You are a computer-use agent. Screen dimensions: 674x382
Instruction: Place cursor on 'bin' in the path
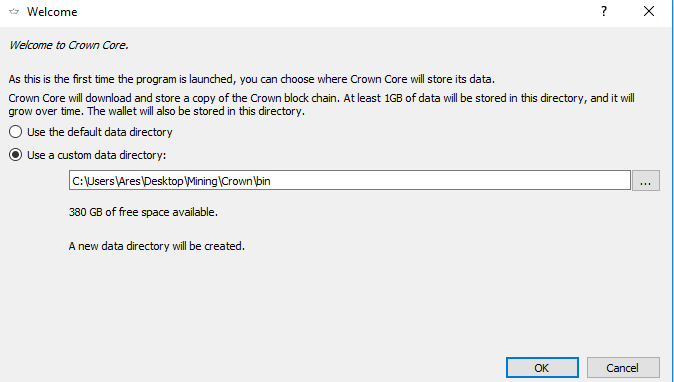coord(263,181)
